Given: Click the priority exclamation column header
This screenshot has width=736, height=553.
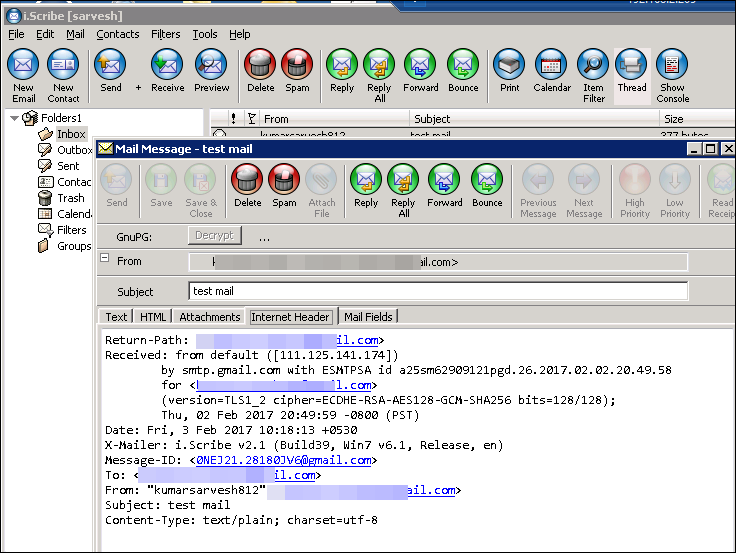Looking at the screenshot, I should [233, 119].
